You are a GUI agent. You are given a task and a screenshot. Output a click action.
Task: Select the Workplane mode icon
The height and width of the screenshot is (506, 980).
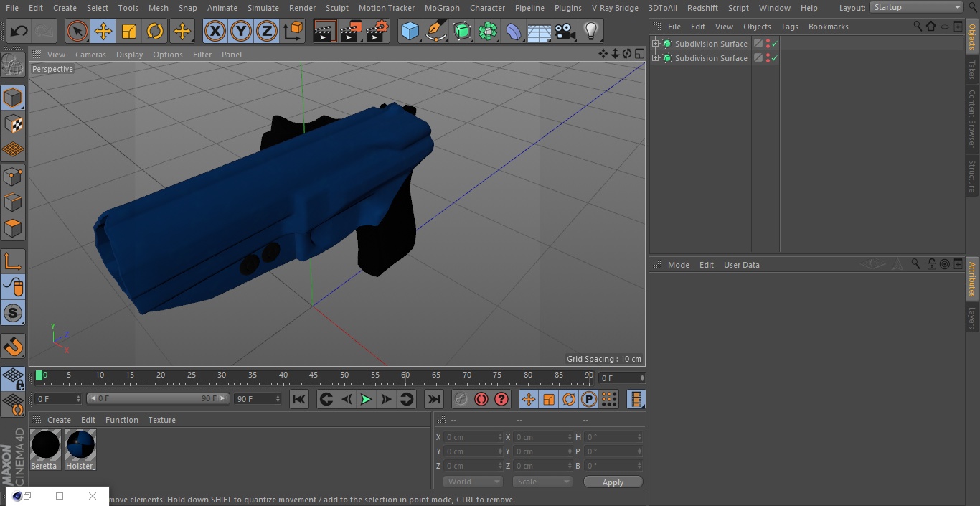tap(13, 150)
